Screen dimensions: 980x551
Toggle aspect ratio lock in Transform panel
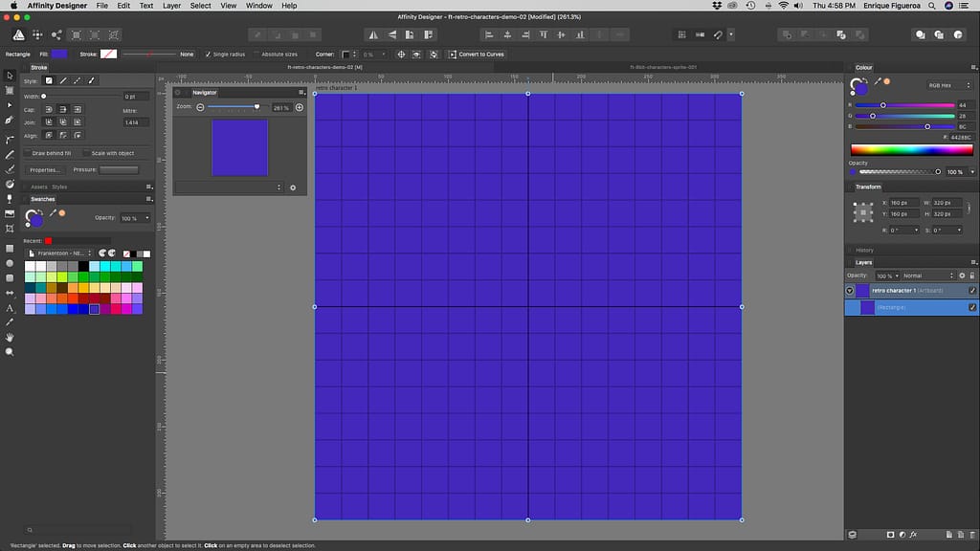969,208
